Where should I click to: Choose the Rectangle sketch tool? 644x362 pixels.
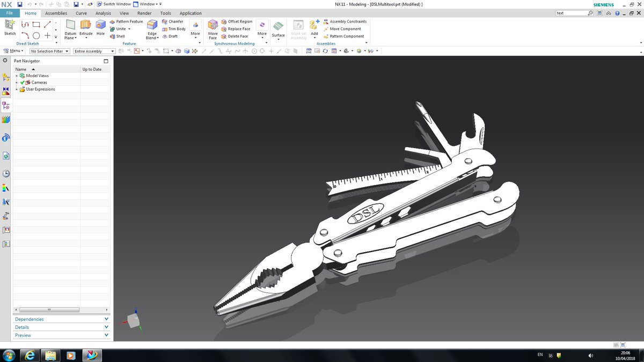pyautogui.click(x=36, y=24)
